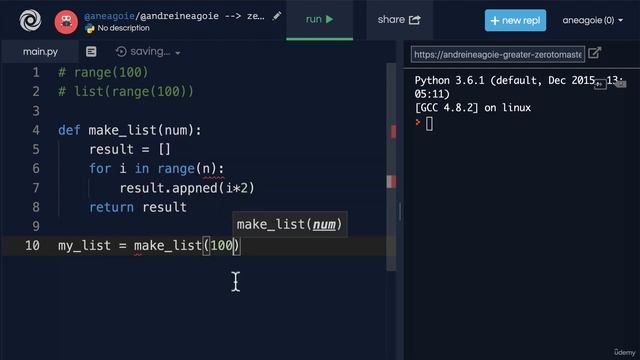640x360 pixels.
Task: Click the 'my_list' variable on line 10
Action: coord(84,246)
